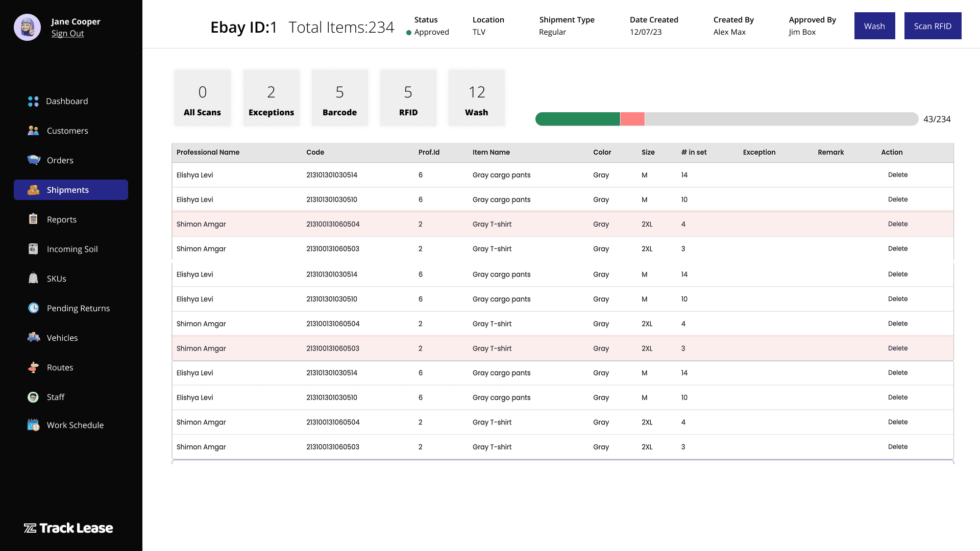The height and width of the screenshot is (551, 980).
Task: Open Staff in the sidebar
Action: click(x=55, y=397)
